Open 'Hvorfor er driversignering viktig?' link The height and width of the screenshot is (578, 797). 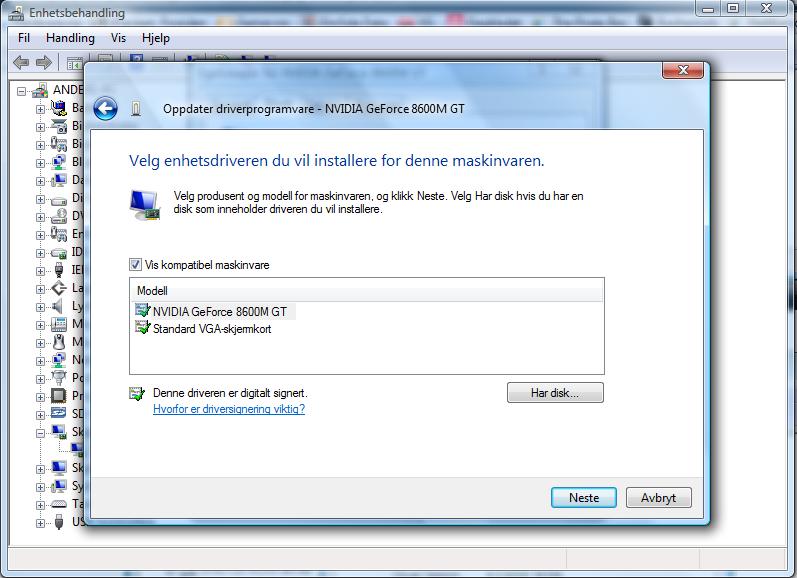click(229, 409)
